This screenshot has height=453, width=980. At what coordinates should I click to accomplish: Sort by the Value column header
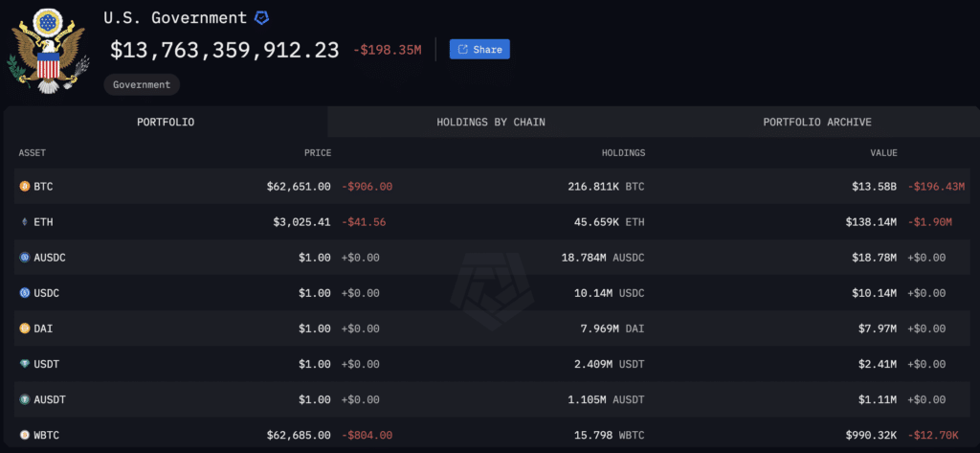click(x=883, y=152)
